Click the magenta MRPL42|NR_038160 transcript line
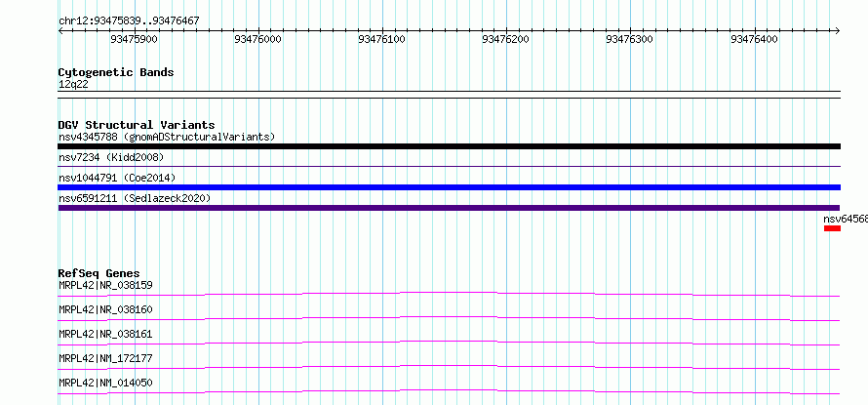Viewport: 868px width, 405px height. pos(449,318)
